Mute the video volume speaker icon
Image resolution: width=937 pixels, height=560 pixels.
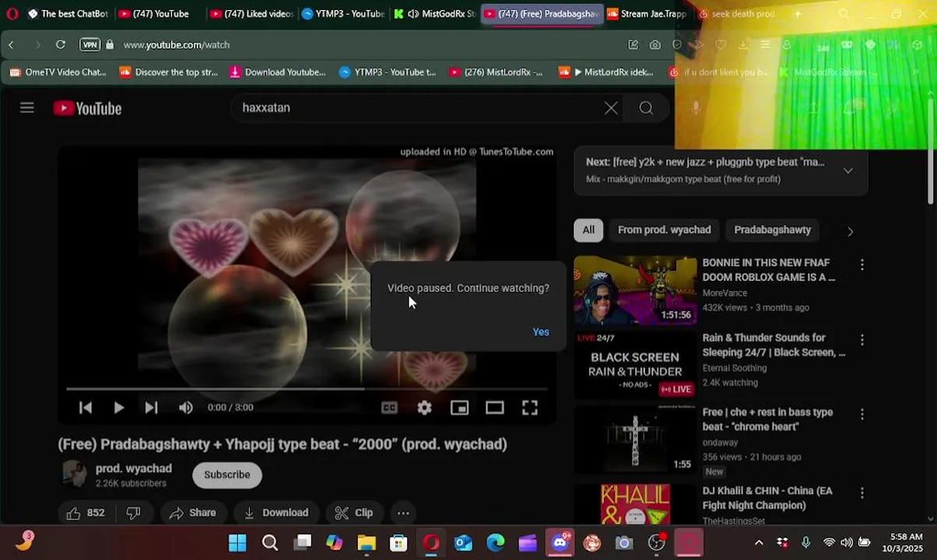click(x=185, y=408)
